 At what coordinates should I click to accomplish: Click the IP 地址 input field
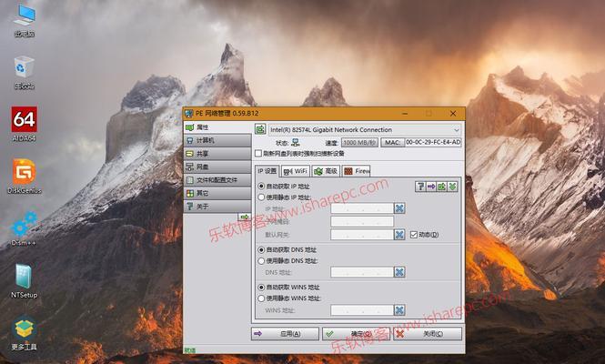(x=362, y=208)
